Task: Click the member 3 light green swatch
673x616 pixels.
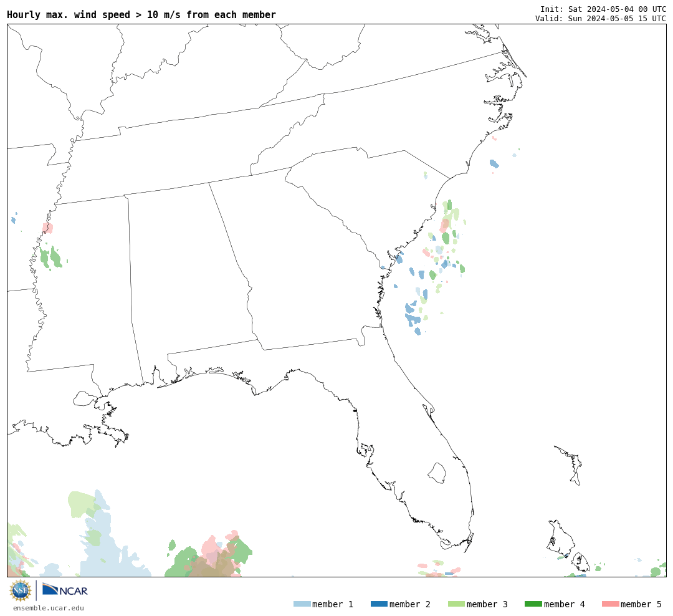Action: point(456,604)
